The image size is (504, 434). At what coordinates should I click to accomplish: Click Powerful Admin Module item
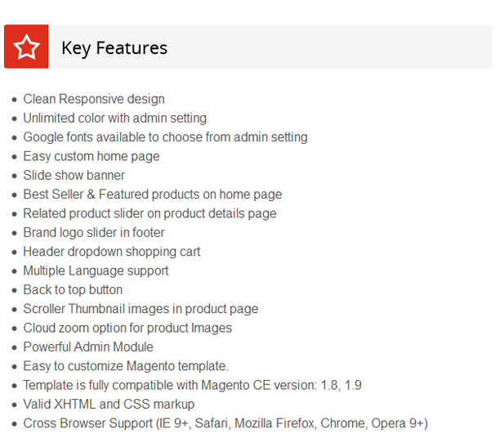88,347
